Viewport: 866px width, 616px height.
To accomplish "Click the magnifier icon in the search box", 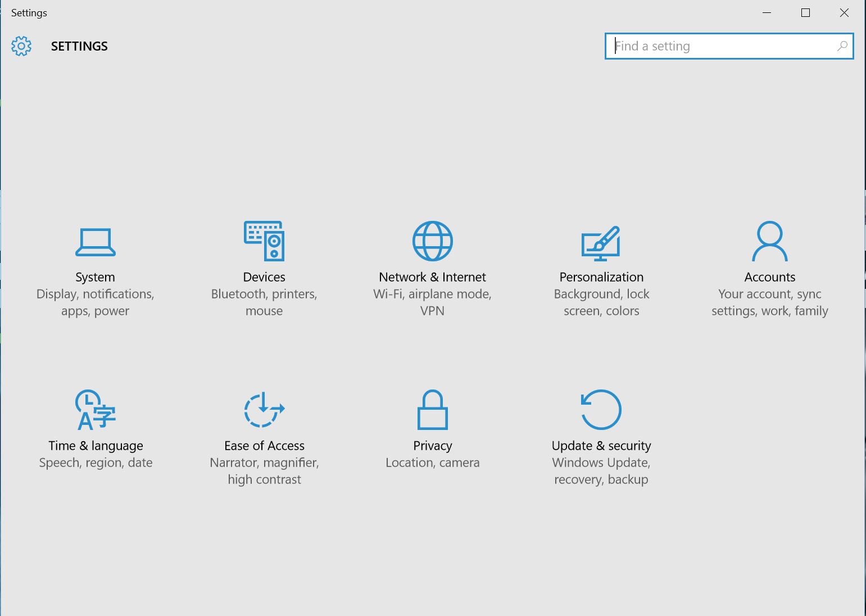I will click(x=842, y=46).
